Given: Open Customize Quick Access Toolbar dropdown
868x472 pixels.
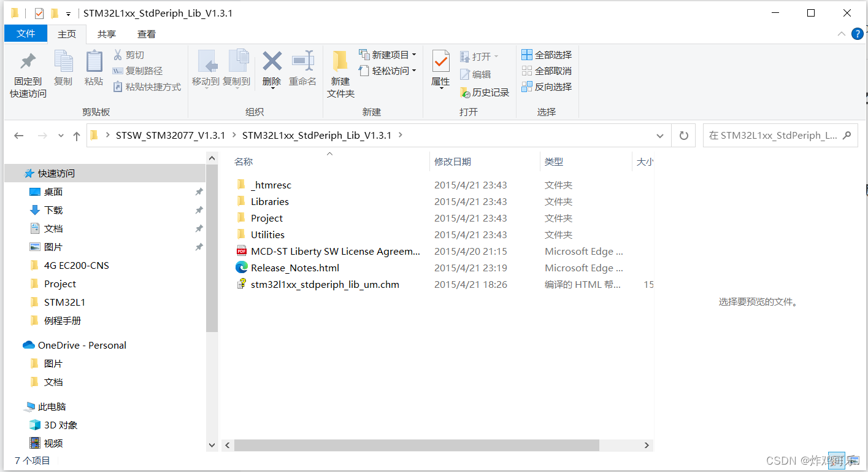Looking at the screenshot, I should tap(68, 14).
